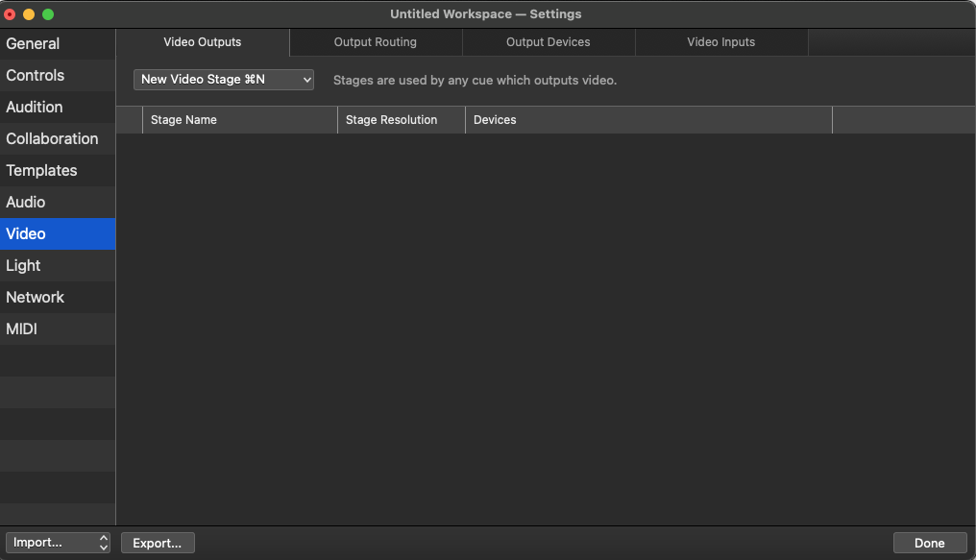The height and width of the screenshot is (560, 976).
Task: Open the Network settings panel
Action: pyautogui.click(x=36, y=297)
